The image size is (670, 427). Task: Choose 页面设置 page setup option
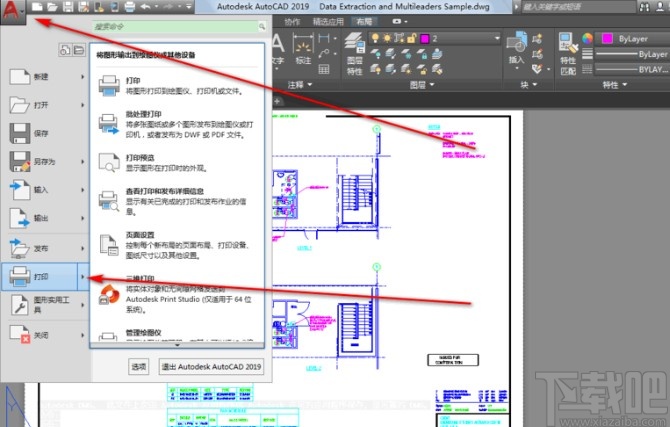(x=176, y=245)
